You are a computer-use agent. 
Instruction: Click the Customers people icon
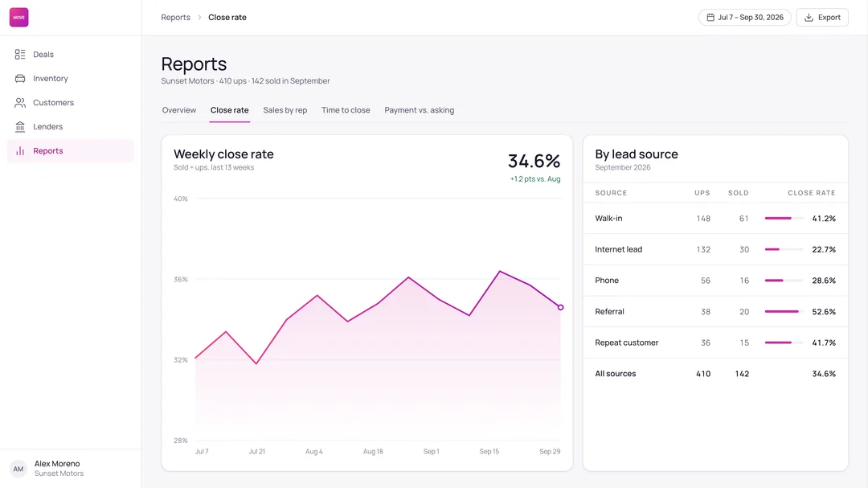click(x=20, y=102)
